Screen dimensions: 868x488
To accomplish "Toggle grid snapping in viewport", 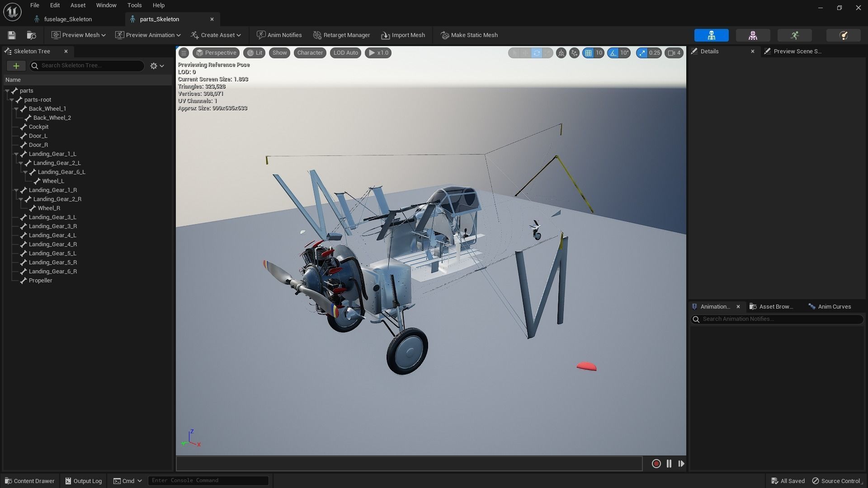I will tap(588, 53).
